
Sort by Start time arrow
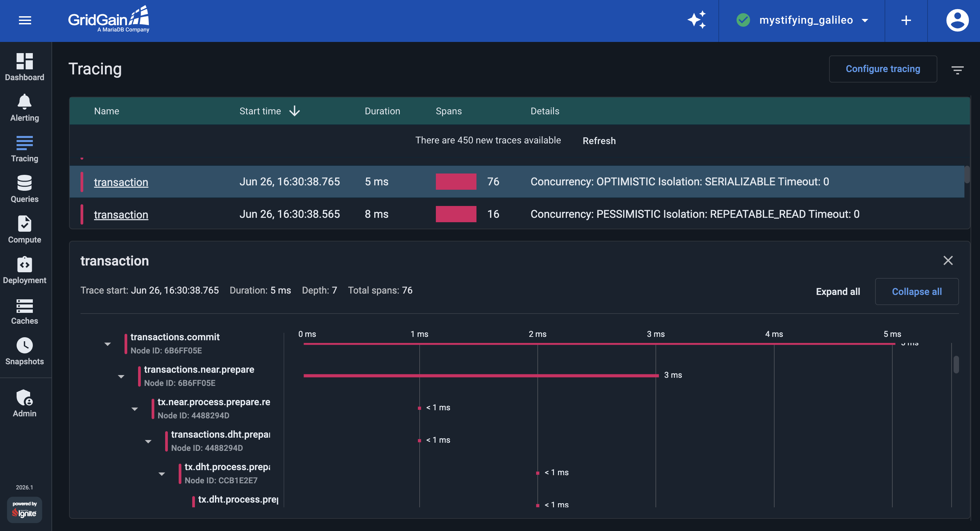295,111
